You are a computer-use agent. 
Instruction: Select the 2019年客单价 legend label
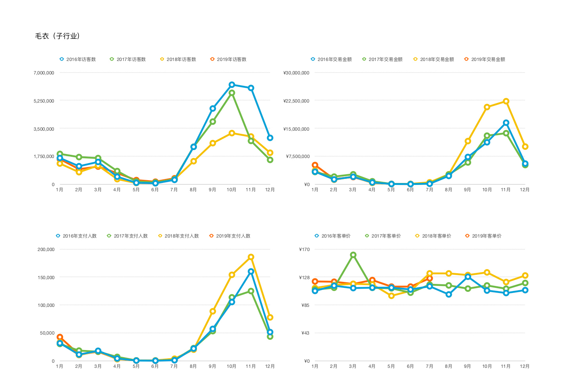pyautogui.click(x=487, y=236)
